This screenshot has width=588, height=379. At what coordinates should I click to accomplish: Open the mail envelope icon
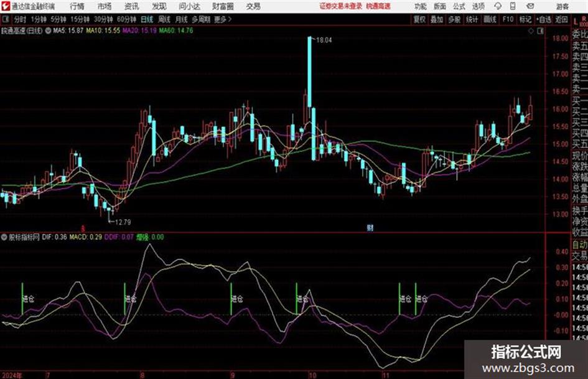pos(530,6)
